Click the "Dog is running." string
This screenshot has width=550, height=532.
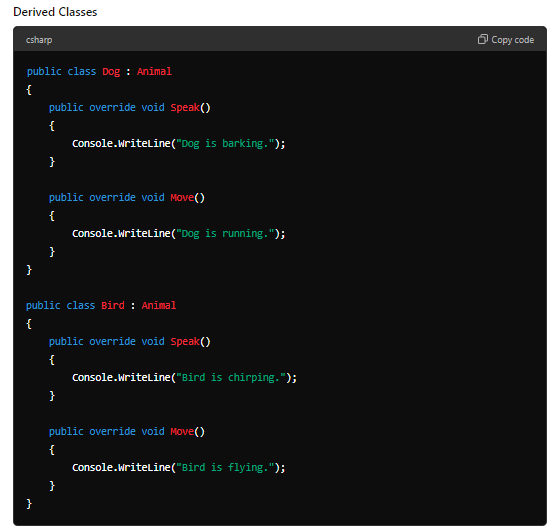coord(225,234)
